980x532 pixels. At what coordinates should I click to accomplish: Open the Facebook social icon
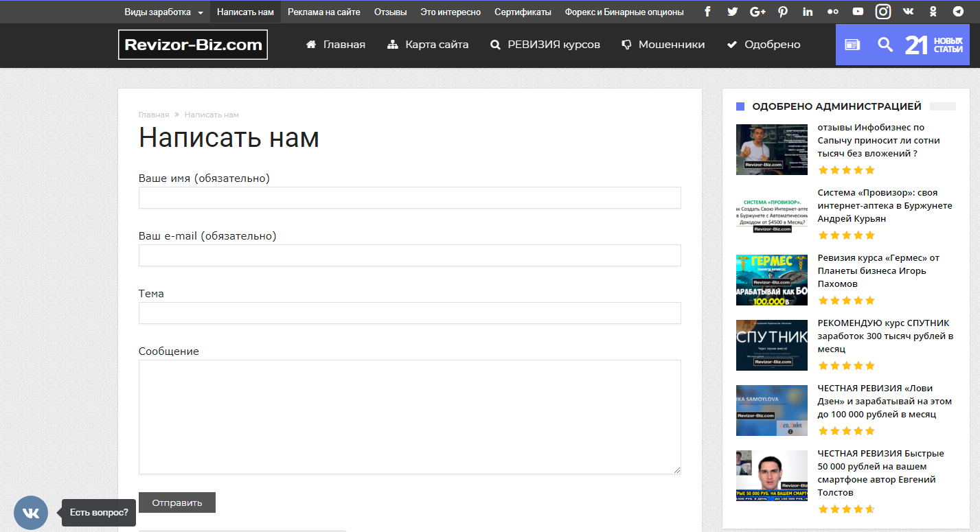point(708,12)
